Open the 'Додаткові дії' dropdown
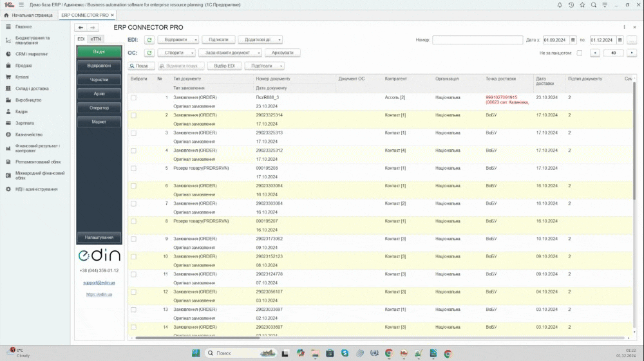Screen dimensions: 644x361 (x=260, y=40)
